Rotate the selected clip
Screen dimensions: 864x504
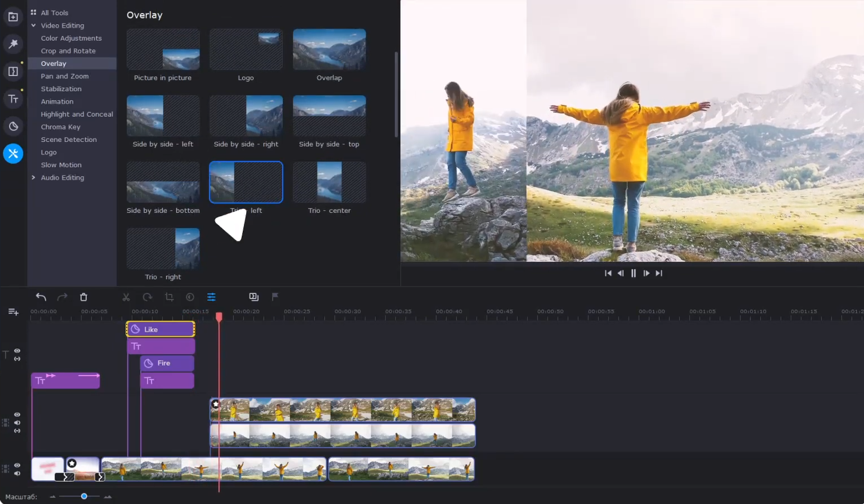tap(147, 297)
